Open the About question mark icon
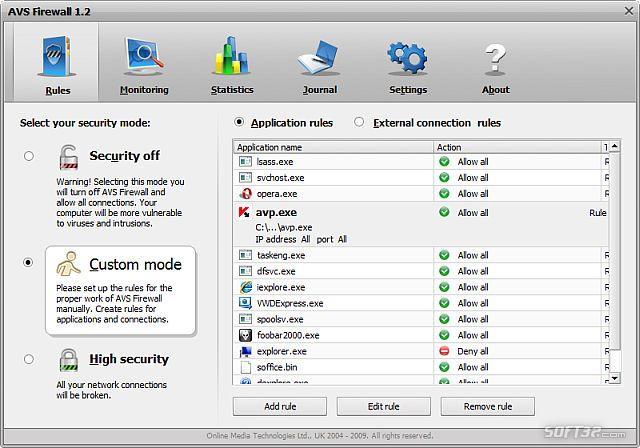 (x=495, y=60)
